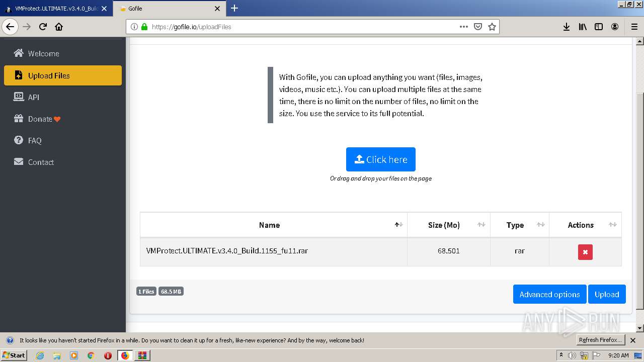644x362 pixels.
Task: Start upload with the Upload button
Action: point(607,294)
